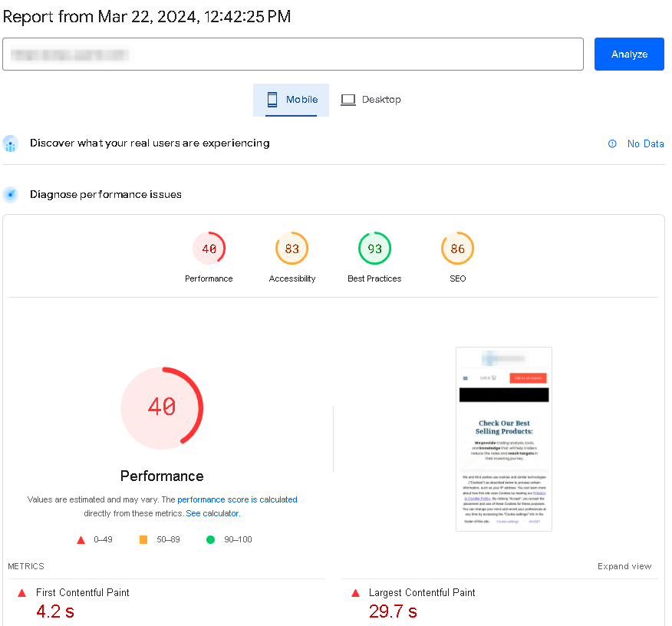Click the First Contentful Paint value 4.2 s
This screenshot has height=626, width=672.
(55, 611)
